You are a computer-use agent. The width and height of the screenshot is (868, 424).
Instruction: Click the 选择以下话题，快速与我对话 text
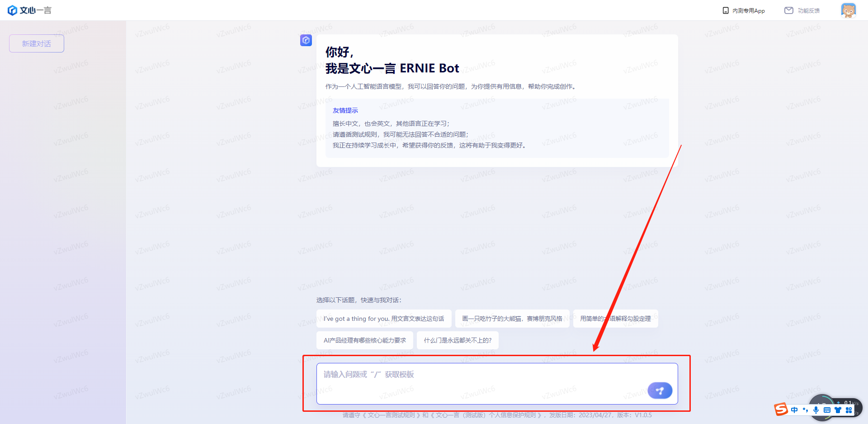pyautogui.click(x=359, y=300)
